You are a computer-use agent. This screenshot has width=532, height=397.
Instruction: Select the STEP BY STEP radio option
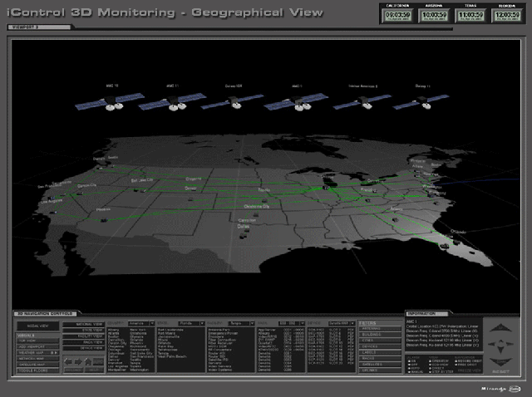click(x=431, y=372)
